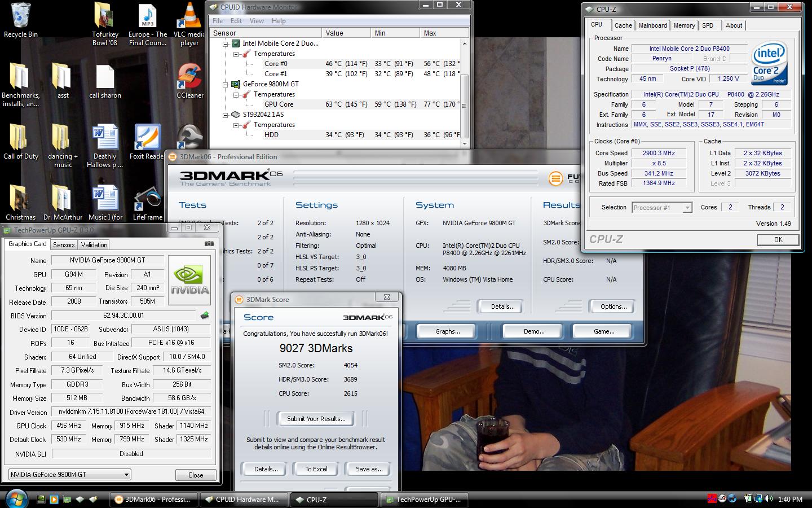Image resolution: width=812 pixels, height=508 pixels.
Task: Switch to the Mainboard tab in CPU-Z
Action: (x=653, y=25)
